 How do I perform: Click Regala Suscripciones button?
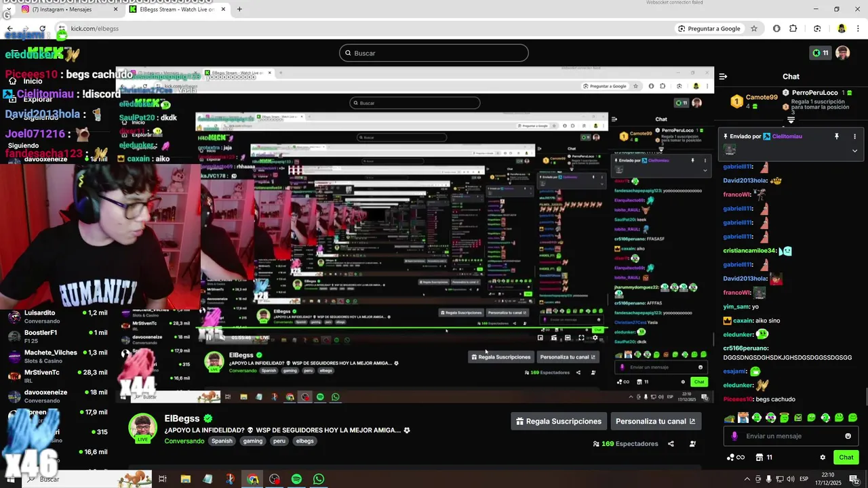[x=559, y=421]
